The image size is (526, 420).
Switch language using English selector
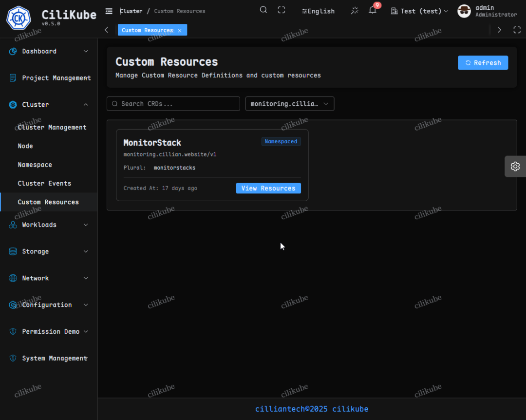318,11
